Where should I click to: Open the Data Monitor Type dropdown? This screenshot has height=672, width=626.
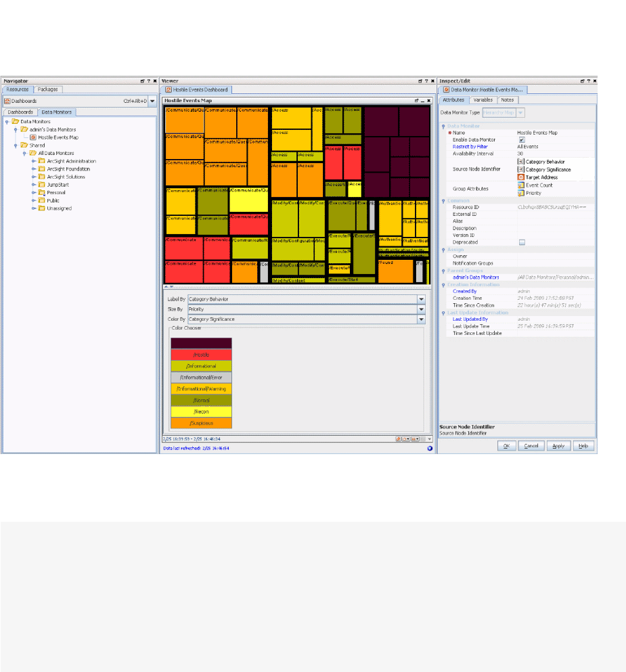[x=520, y=113]
